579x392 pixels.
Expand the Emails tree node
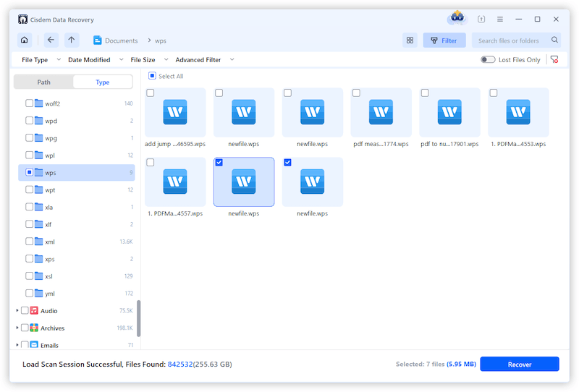pos(17,345)
